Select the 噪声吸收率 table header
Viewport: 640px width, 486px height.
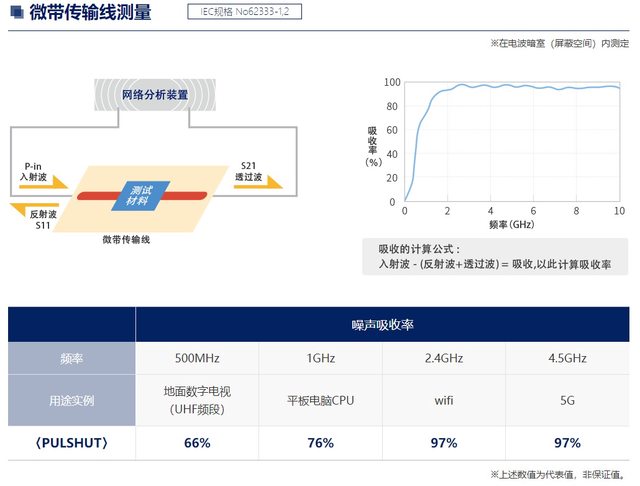click(383, 324)
